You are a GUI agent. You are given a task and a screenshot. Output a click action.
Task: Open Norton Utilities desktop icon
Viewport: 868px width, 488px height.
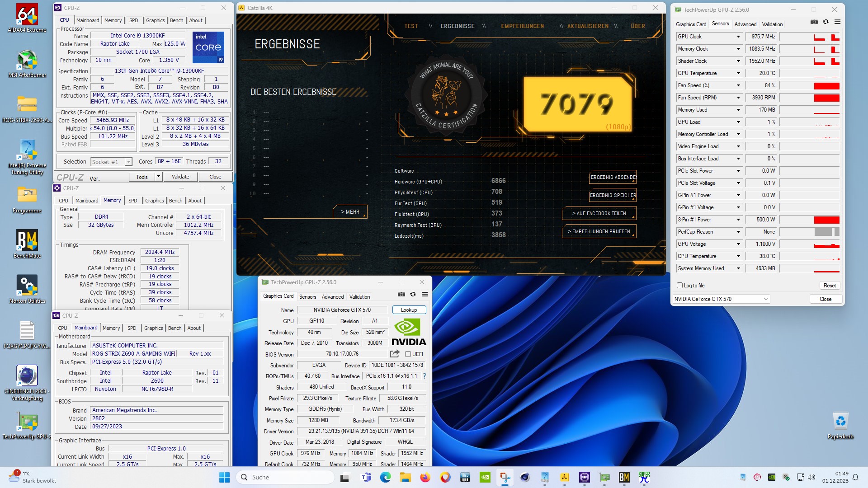click(x=27, y=289)
